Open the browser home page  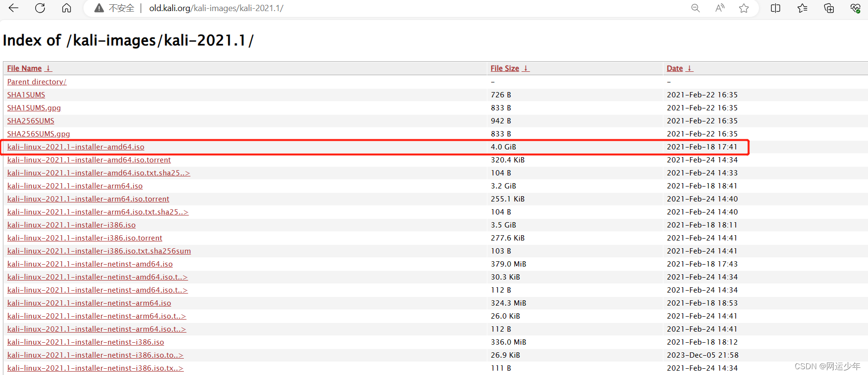click(67, 8)
